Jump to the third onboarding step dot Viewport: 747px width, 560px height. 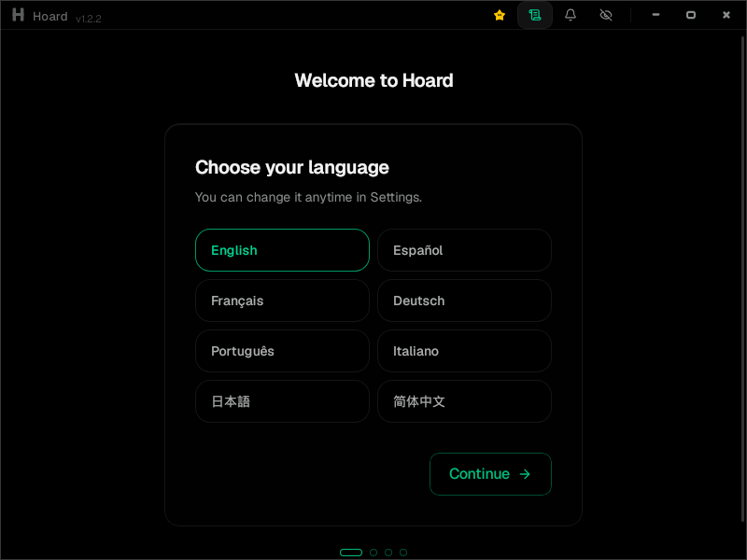[x=388, y=553]
